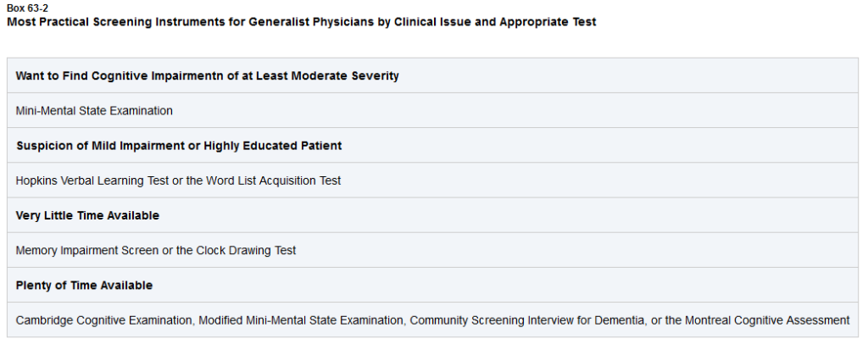The image size is (868, 350).
Task: Click the "Most Practical Screening Instruments" title text
Action: (112, 22)
